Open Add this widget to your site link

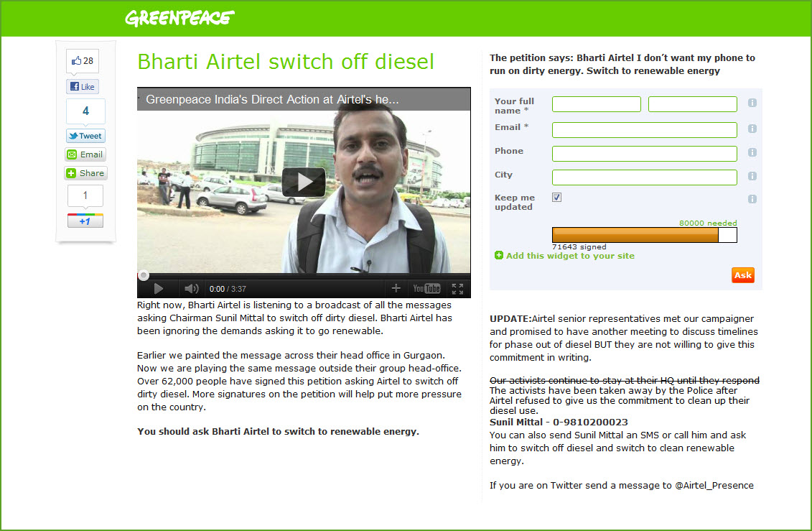coord(570,256)
